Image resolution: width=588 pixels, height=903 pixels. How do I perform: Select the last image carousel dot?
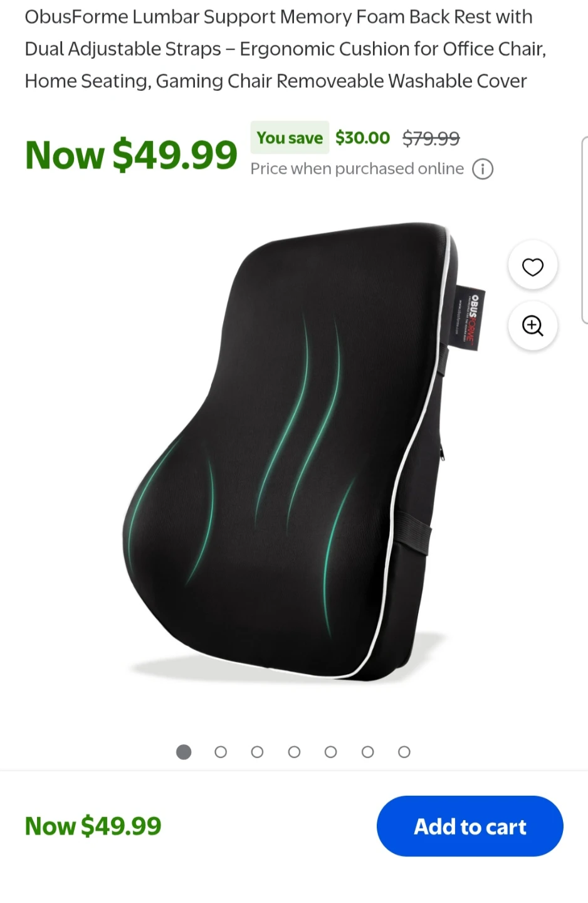pyautogui.click(x=404, y=752)
